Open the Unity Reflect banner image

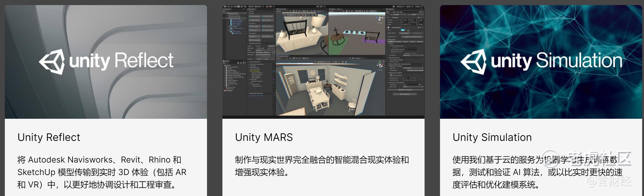[106, 62]
